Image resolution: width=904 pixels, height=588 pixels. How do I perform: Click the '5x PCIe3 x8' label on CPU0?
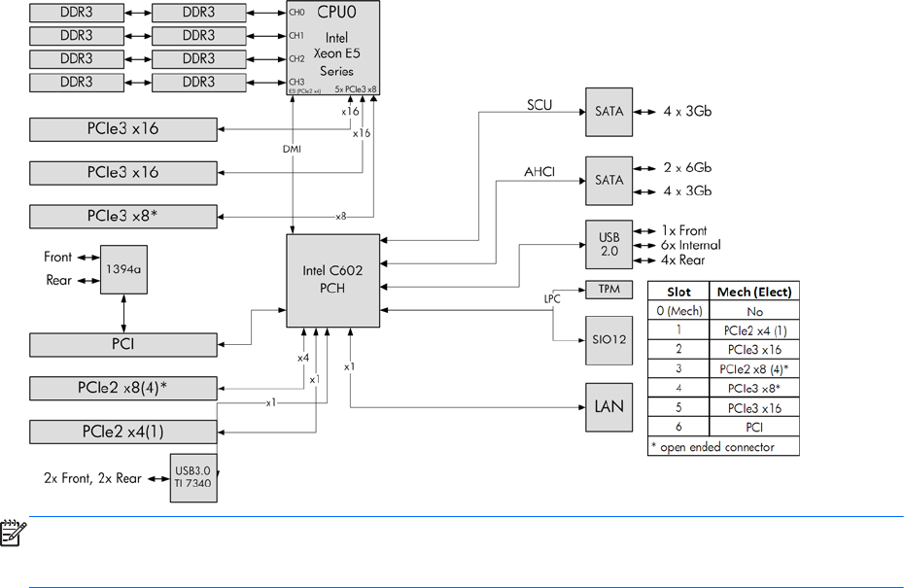pyautogui.click(x=355, y=89)
